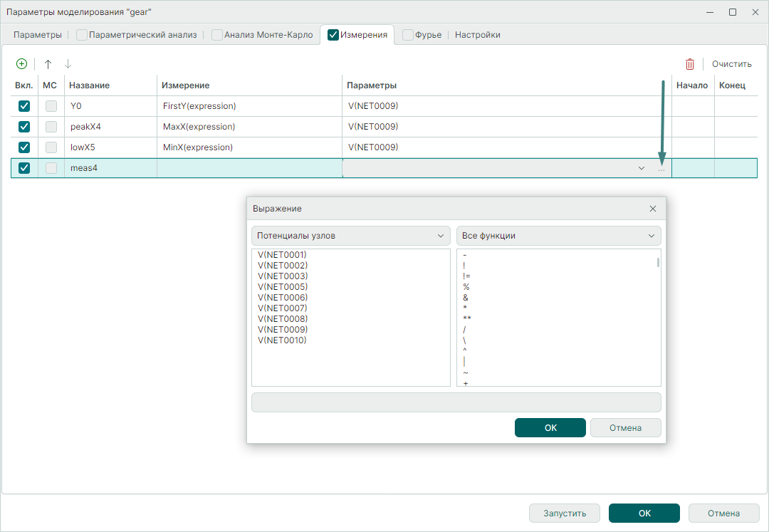This screenshot has width=769, height=532.
Task: Click the red trash delete icon
Action: (x=689, y=64)
